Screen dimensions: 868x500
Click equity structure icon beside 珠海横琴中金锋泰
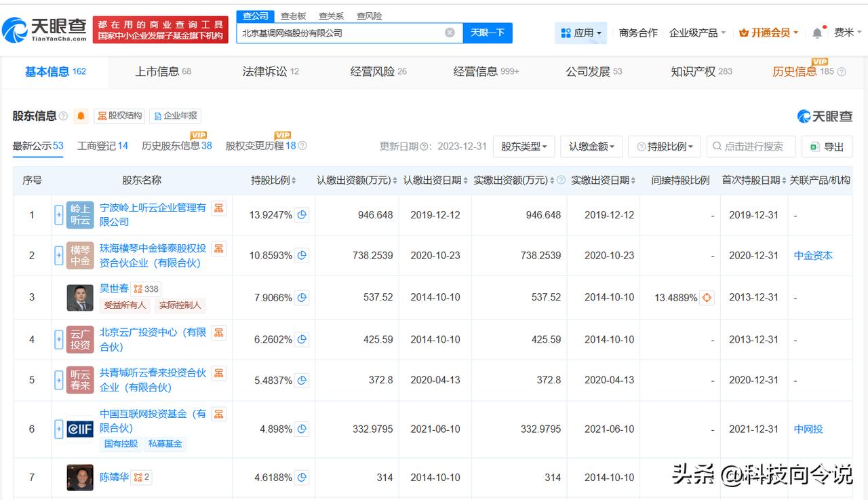click(x=218, y=249)
